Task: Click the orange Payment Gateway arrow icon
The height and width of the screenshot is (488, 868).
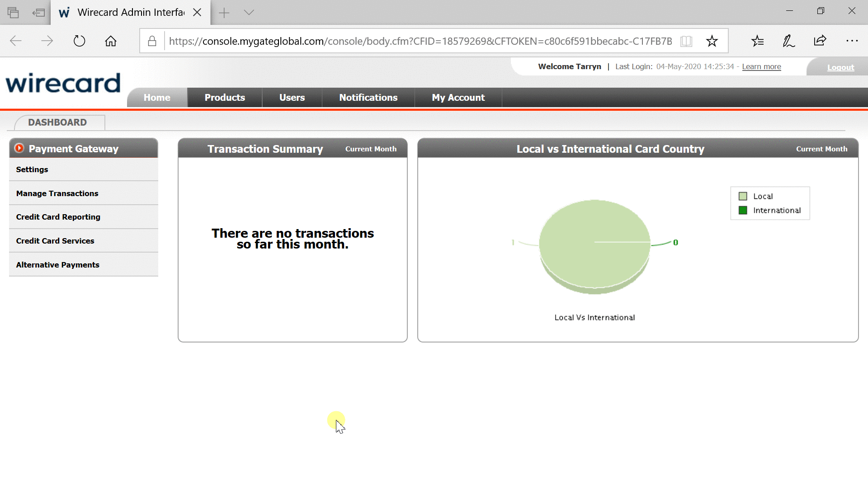Action: pyautogui.click(x=19, y=148)
